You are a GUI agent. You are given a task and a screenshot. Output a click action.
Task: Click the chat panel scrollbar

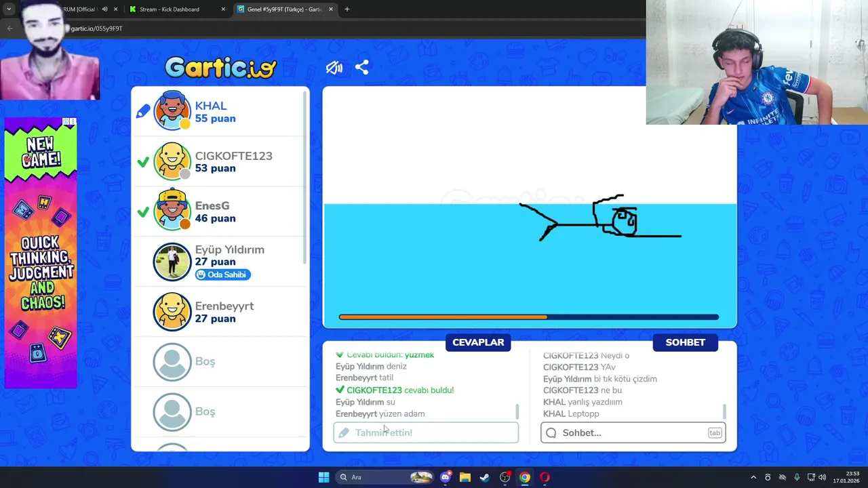(724, 411)
